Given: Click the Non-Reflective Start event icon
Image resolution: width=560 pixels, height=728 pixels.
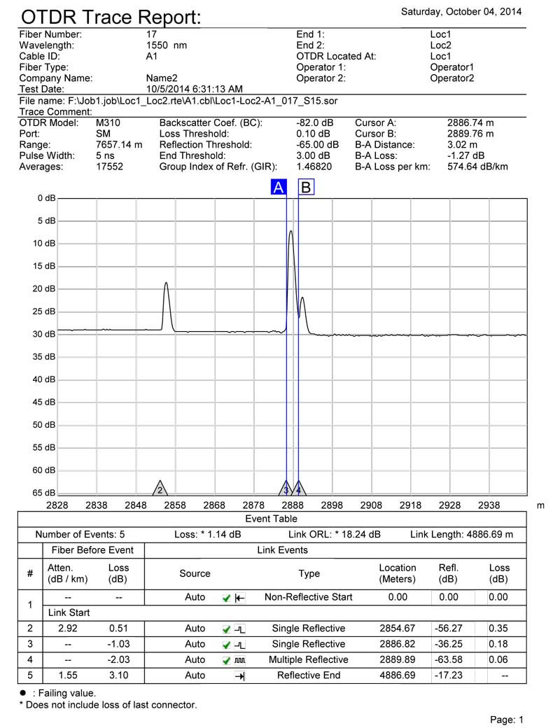Looking at the screenshot, I should (x=239, y=598).
